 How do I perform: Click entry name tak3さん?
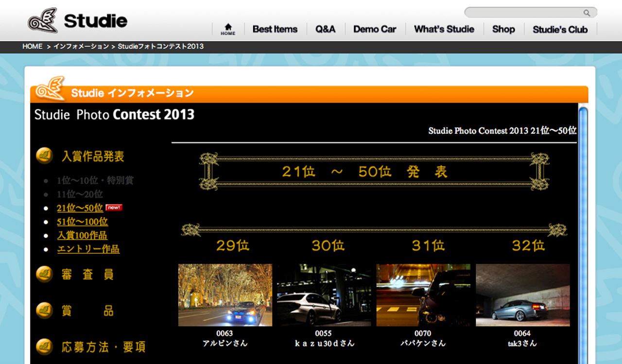tap(522, 344)
